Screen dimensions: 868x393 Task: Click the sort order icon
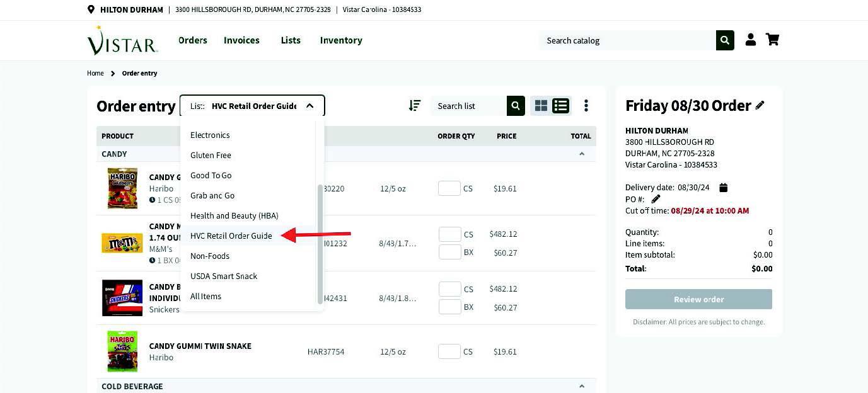(x=414, y=106)
